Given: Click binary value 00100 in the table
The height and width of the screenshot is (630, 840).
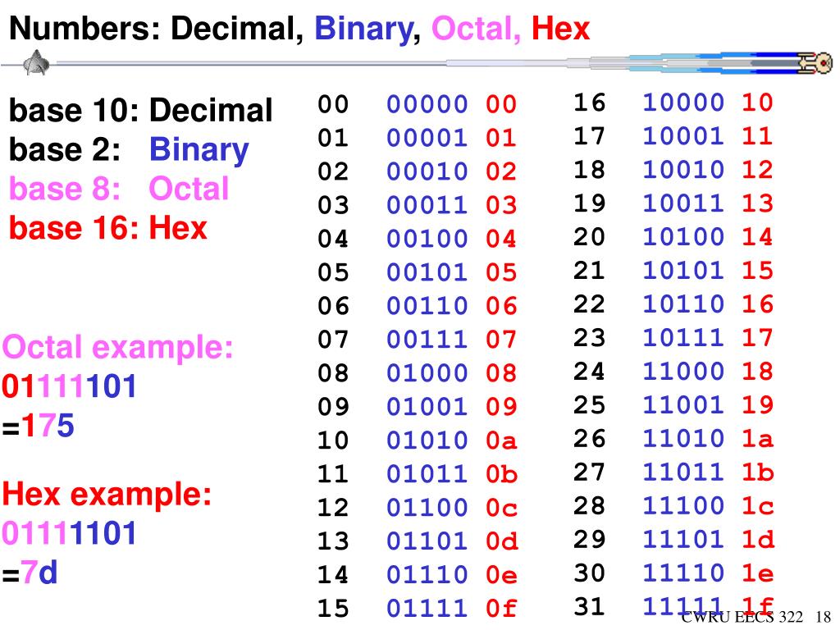Looking at the screenshot, I should (427, 239).
